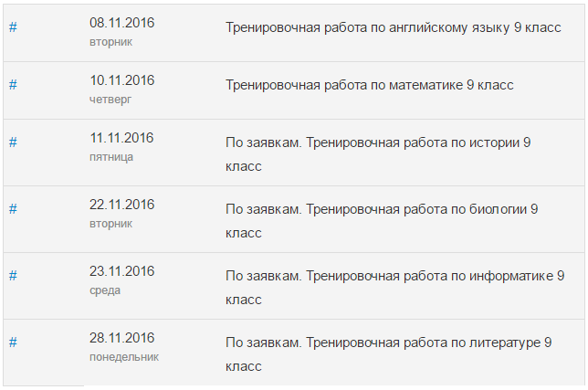Select the date 28.11.2016
Viewport: 588px width, 390px height.
[x=122, y=338]
